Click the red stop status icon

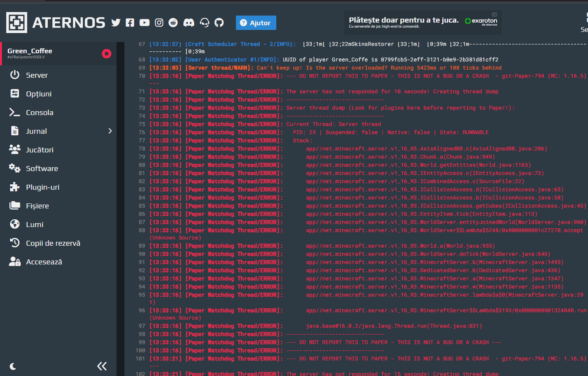[x=106, y=54]
